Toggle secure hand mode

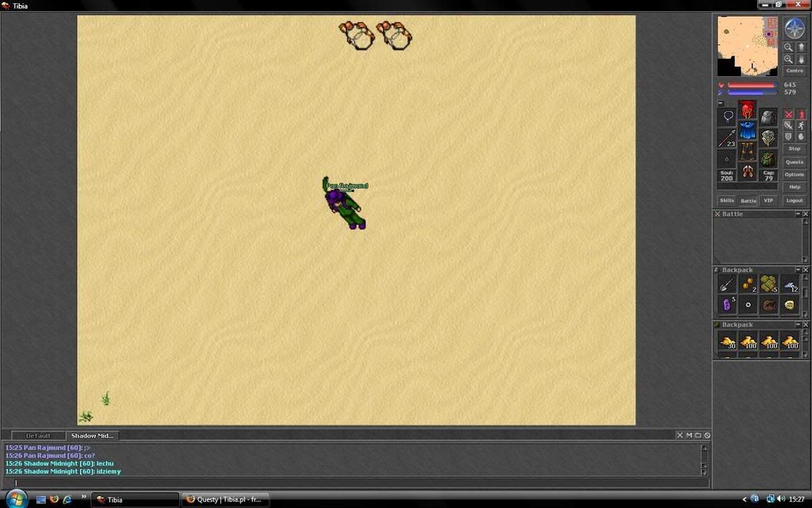(801, 137)
